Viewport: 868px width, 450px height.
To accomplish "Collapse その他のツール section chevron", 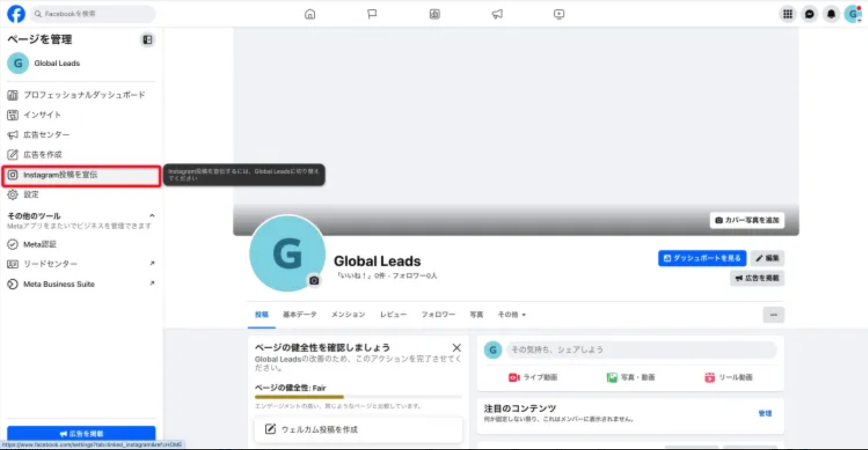I will click(x=152, y=216).
